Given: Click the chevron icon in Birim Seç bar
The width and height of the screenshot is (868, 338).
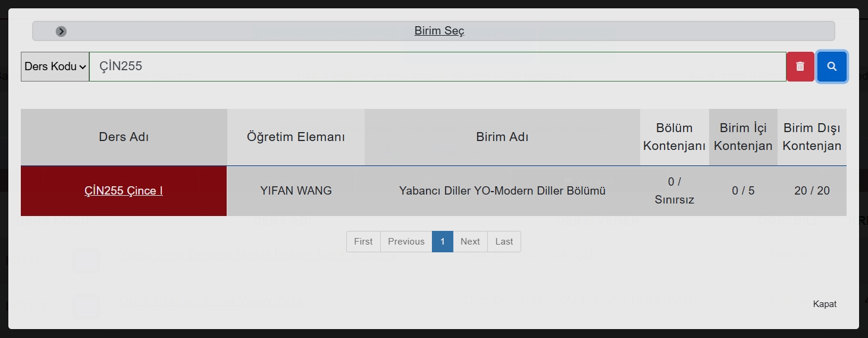Looking at the screenshot, I should (61, 32).
